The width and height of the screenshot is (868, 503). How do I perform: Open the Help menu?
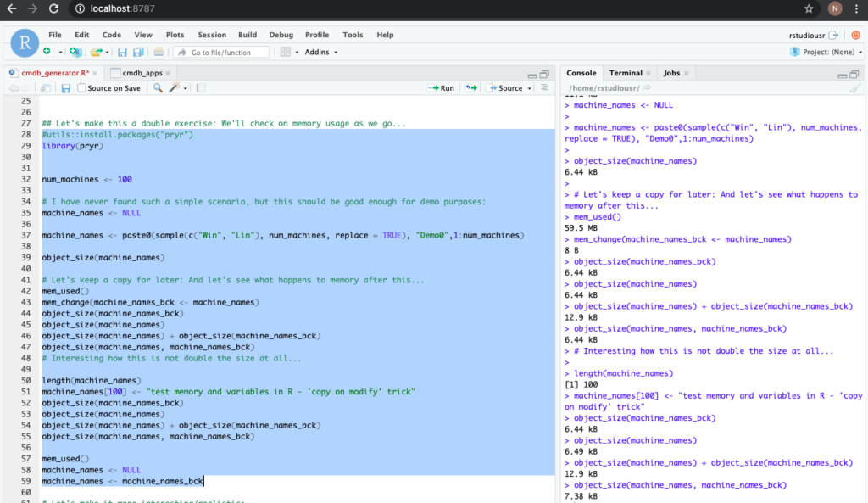tap(386, 34)
